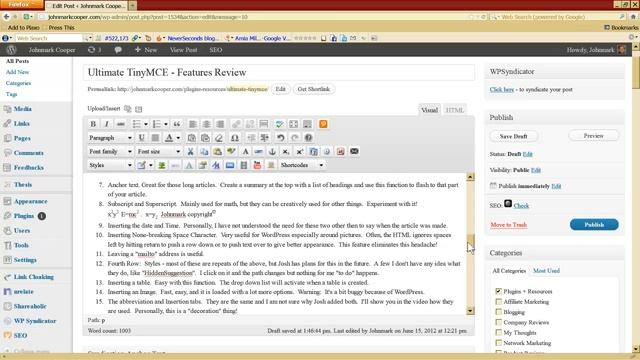The image size is (640, 360).
Task: Open the text color picker arrow
Action: [x=178, y=138]
